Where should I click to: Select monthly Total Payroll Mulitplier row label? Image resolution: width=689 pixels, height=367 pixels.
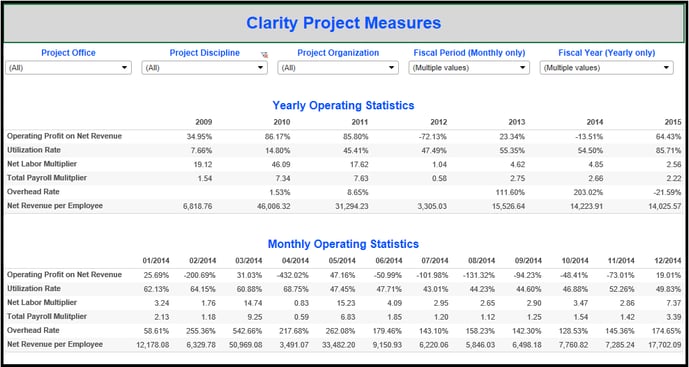pyautogui.click(x=47, y=316)
